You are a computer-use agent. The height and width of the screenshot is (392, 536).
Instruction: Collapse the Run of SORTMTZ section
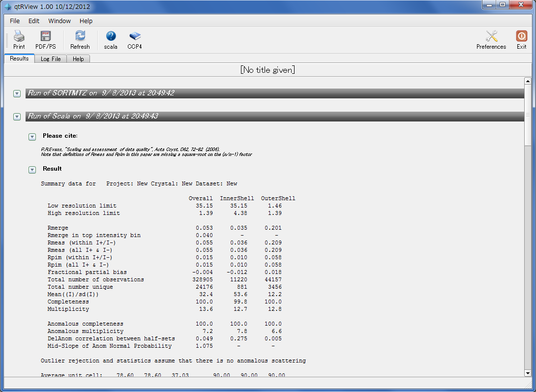pos(17,93)
